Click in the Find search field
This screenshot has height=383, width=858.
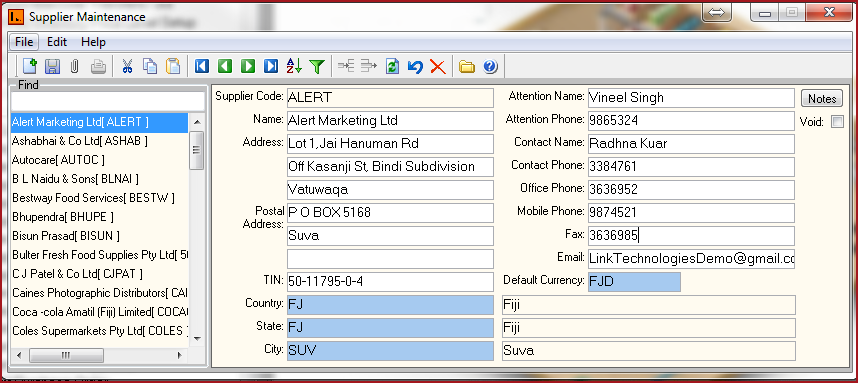[x=108, y=102]
